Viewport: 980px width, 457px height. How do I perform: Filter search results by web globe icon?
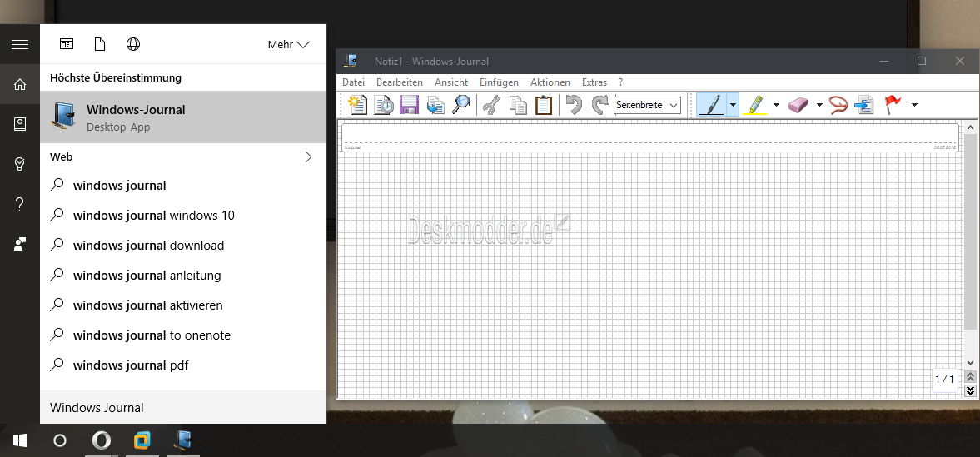(x=133, y=44)
